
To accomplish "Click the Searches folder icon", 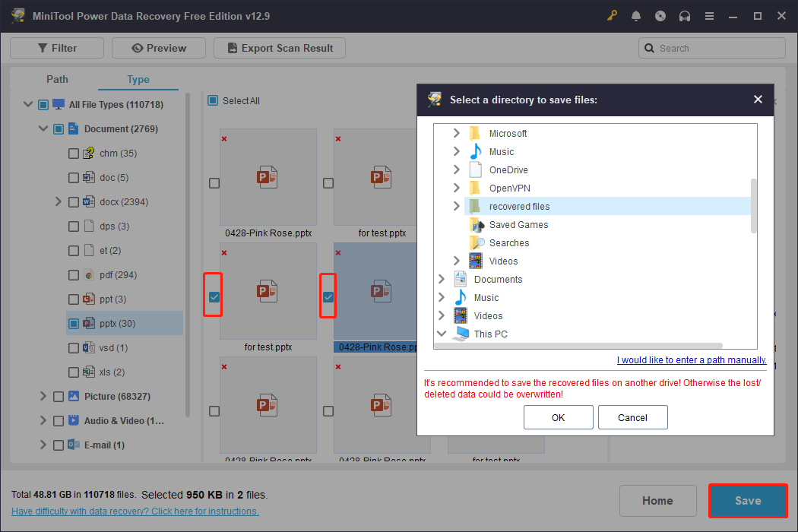I will pyautogui.click(x=477, y=243).
